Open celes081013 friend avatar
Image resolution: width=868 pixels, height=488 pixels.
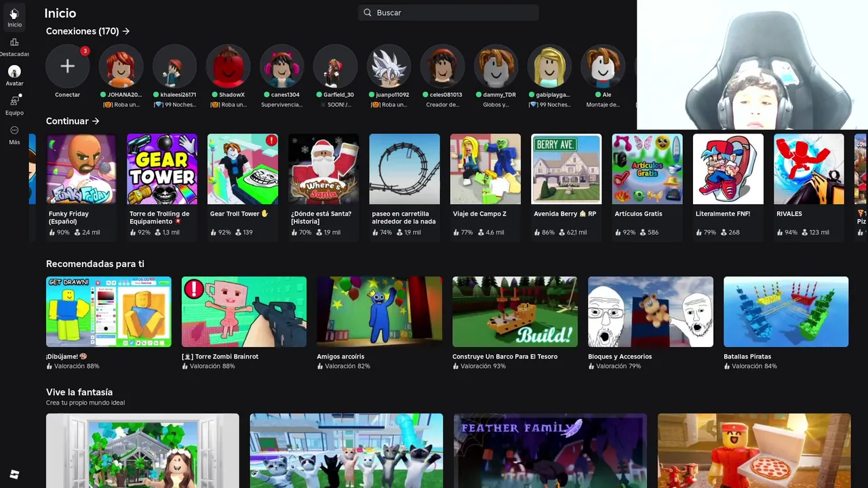tap(443, 66)
